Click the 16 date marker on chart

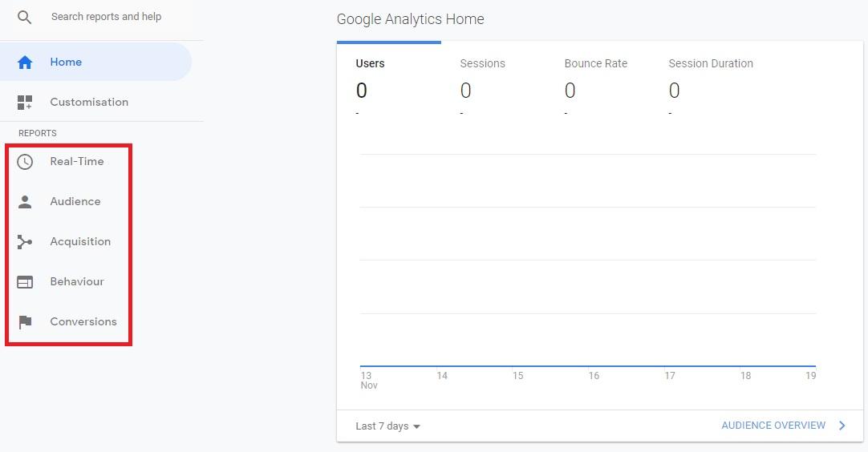pyautogui.click(x=594, y=376)
